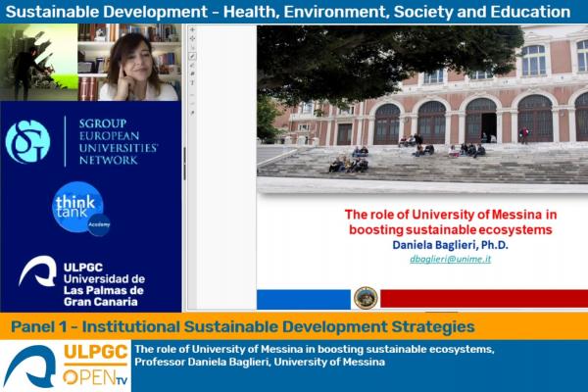Choose the text 'T' annotation tool

(x=192, y=82)
